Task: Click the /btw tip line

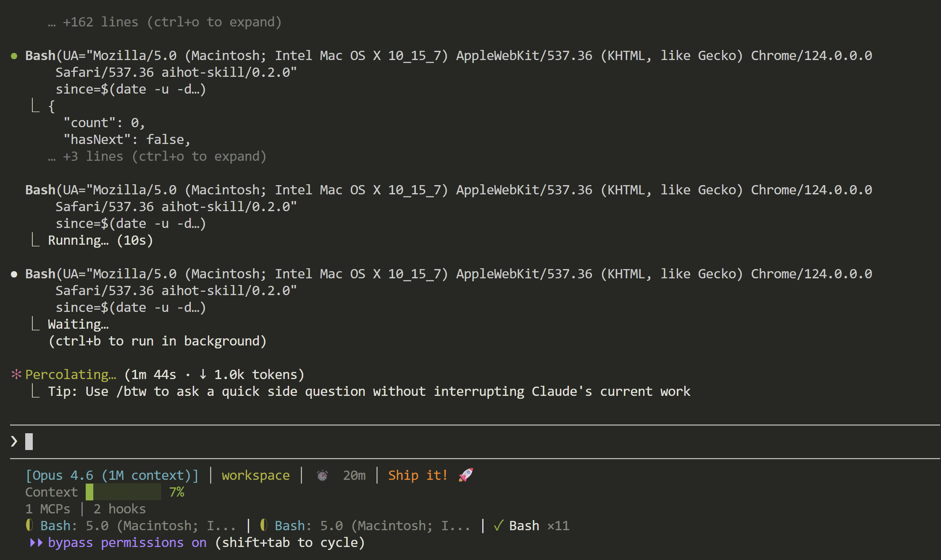Action: [x=369, y=391]
